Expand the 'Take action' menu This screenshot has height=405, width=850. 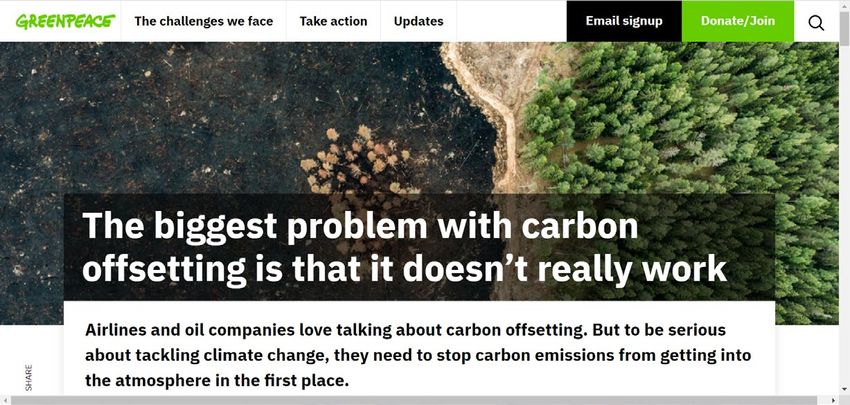tap(333, 21)
